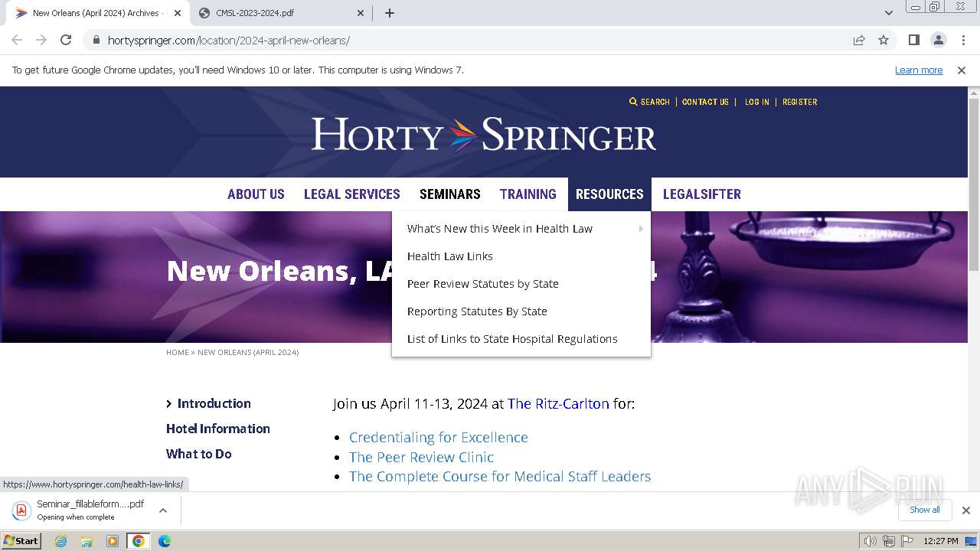
Task: Close the New Orleans (April 2024) tab
Action: click(178, 13)
